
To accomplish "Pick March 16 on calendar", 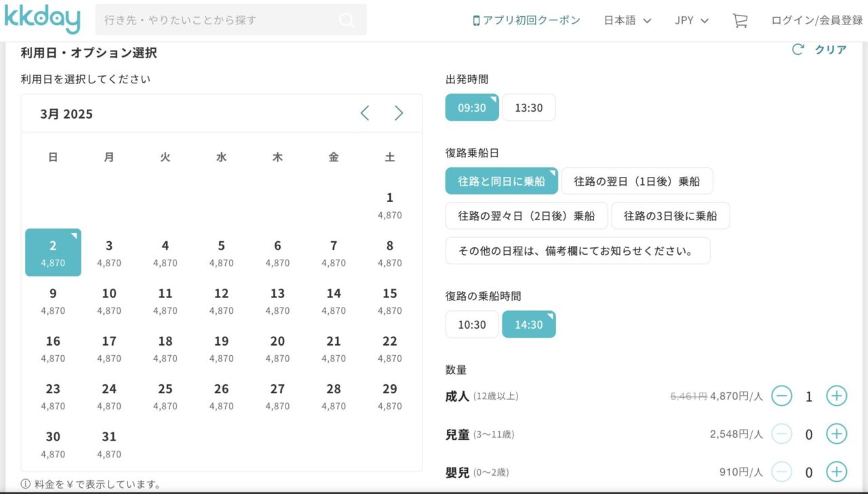I will (x=53, y=348).
